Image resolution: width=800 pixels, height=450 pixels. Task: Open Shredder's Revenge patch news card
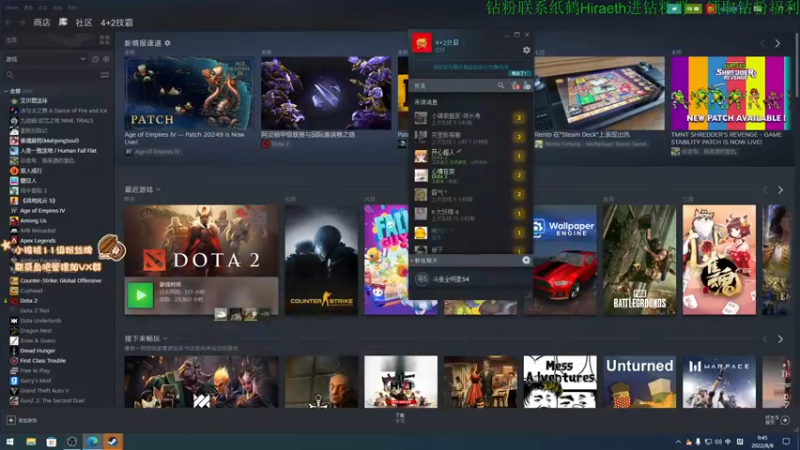pos(731,93)
